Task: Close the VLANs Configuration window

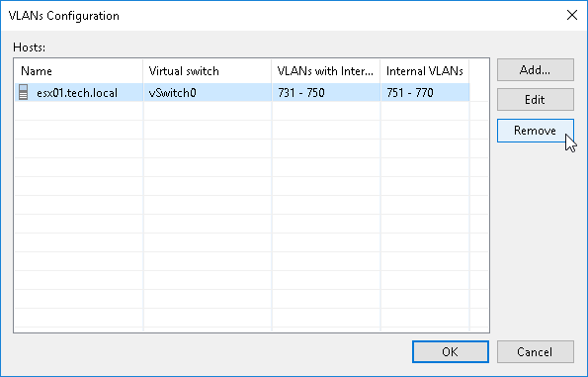Action: coord(572,16)
